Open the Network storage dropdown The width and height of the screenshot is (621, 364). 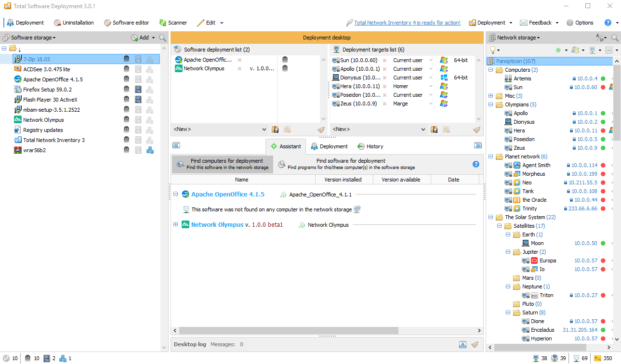[514, 38]
